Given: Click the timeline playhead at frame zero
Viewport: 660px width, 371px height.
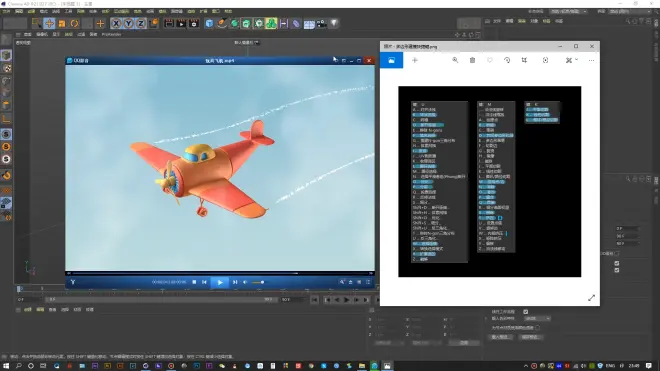Looking at the screenshot, I should 19,289.
